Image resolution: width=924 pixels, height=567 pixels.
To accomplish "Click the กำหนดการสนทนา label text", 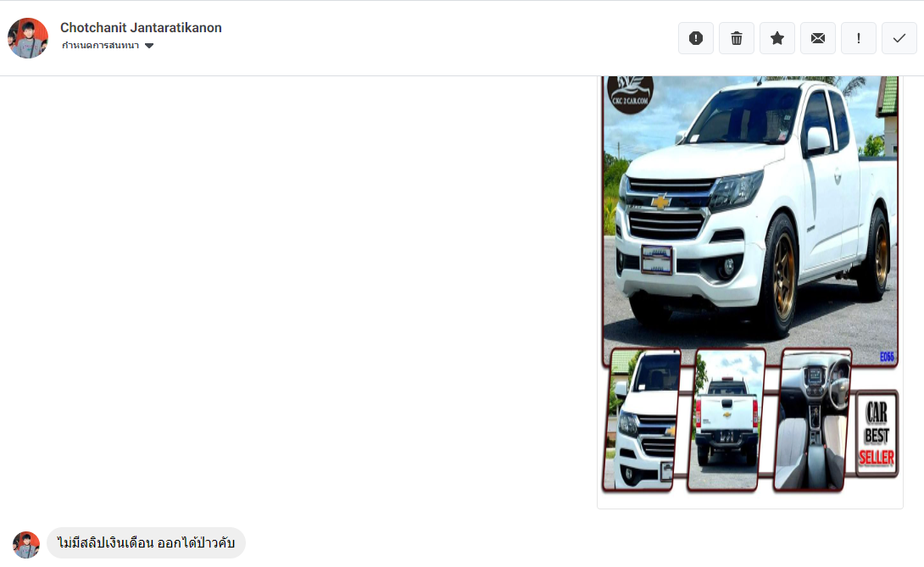I will coord(100,46).
